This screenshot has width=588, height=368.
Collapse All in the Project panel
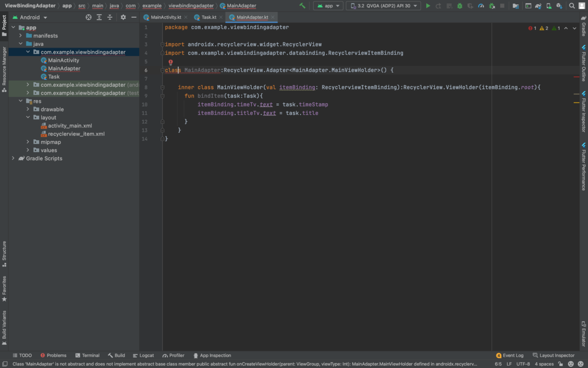pos(110,17)
